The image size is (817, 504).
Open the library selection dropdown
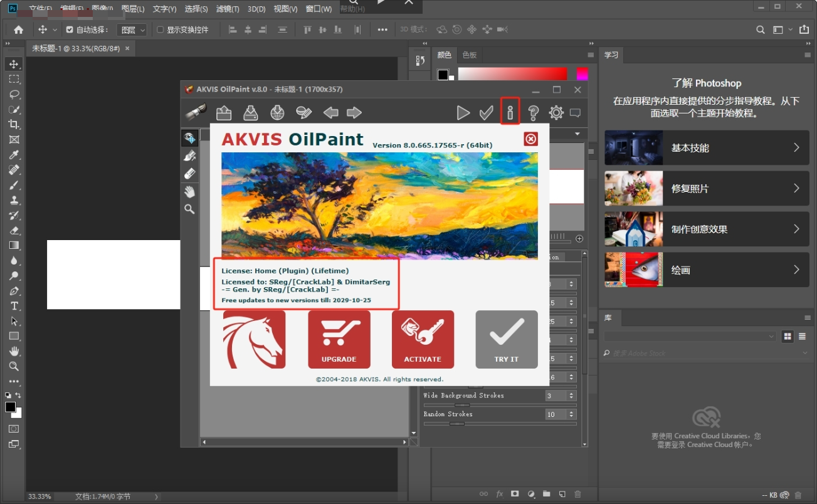[x=690, y=337]
